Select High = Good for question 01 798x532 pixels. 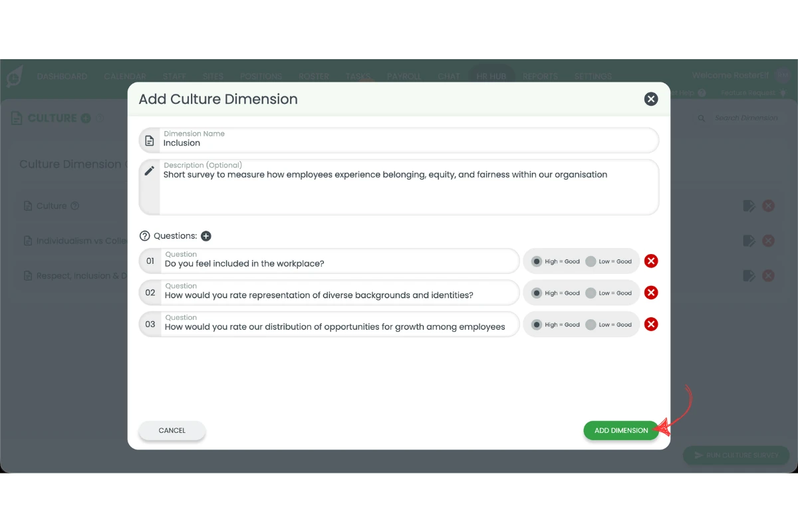point(537,261)
